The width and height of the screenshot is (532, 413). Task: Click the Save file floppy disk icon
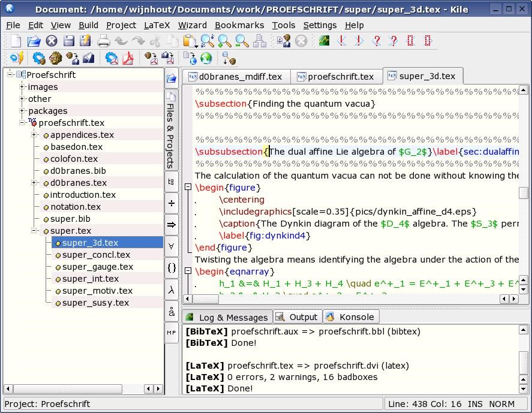pyautogui.click(x=69, y=41)
